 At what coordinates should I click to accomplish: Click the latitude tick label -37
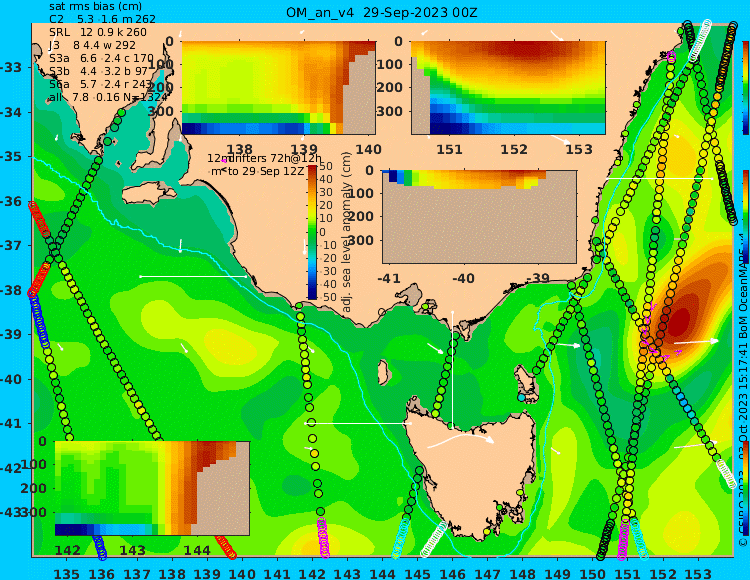point(11,245)
